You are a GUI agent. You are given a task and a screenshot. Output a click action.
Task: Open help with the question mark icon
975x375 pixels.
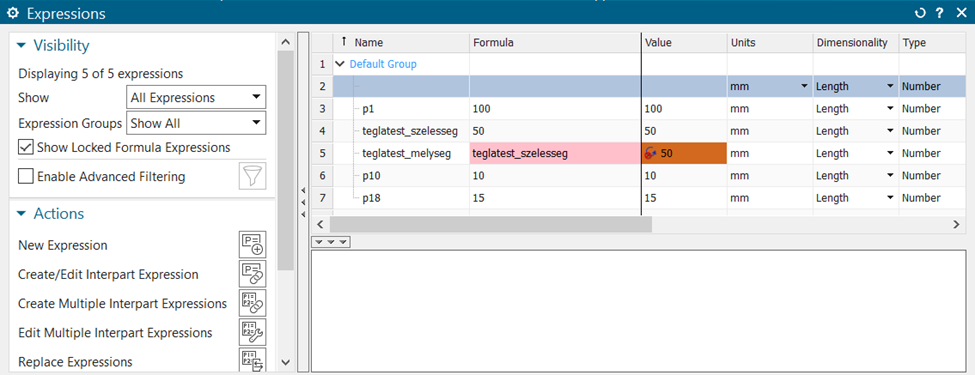point(941,13)
